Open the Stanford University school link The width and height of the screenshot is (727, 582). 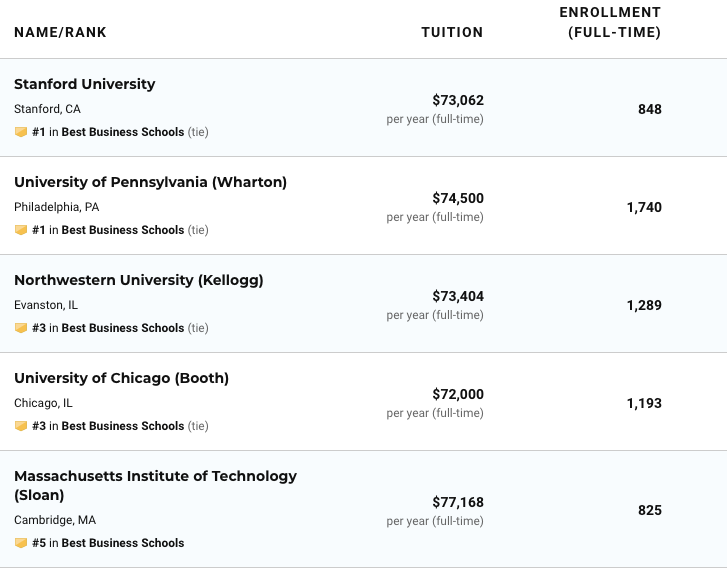point(85,84)
